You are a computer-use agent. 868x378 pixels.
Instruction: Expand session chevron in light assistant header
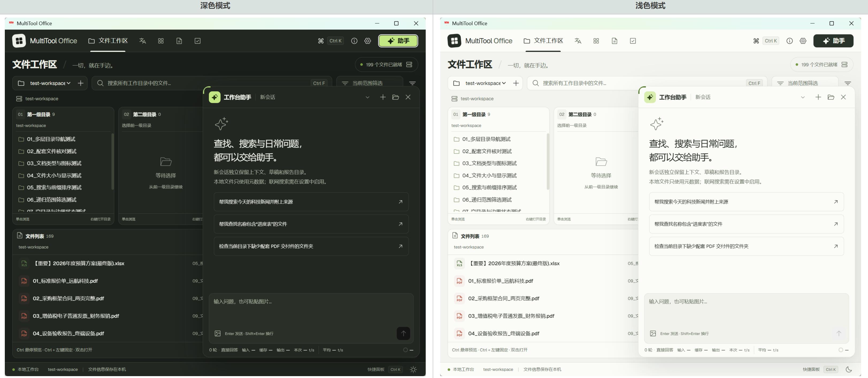[x=803, y=97]
